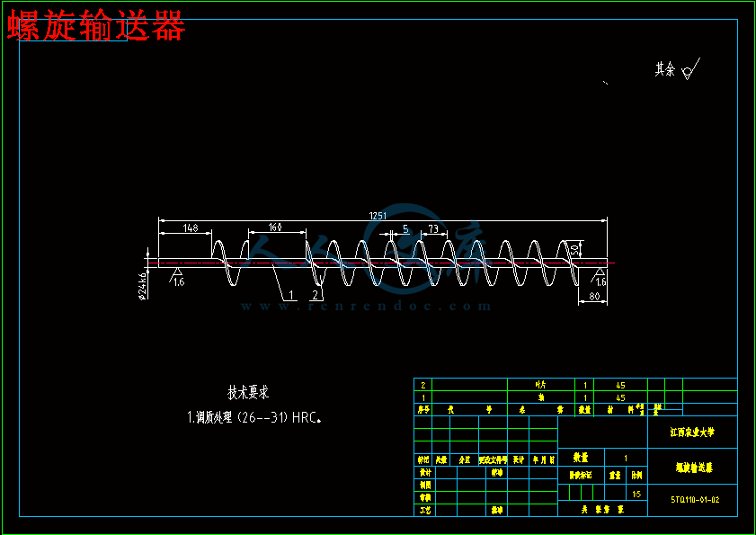Click the 设计 row label
Screen dimensions: 756x535
(425, 473)
